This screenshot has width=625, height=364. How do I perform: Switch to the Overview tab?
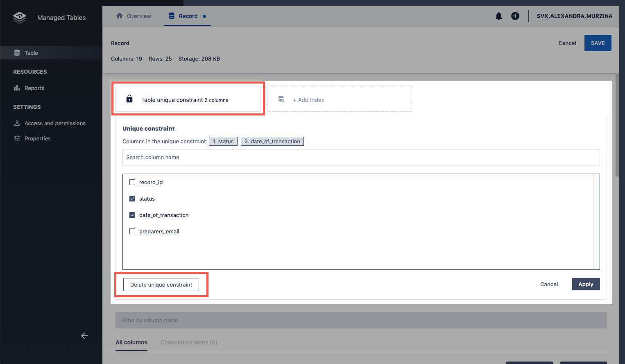(134, 16)
